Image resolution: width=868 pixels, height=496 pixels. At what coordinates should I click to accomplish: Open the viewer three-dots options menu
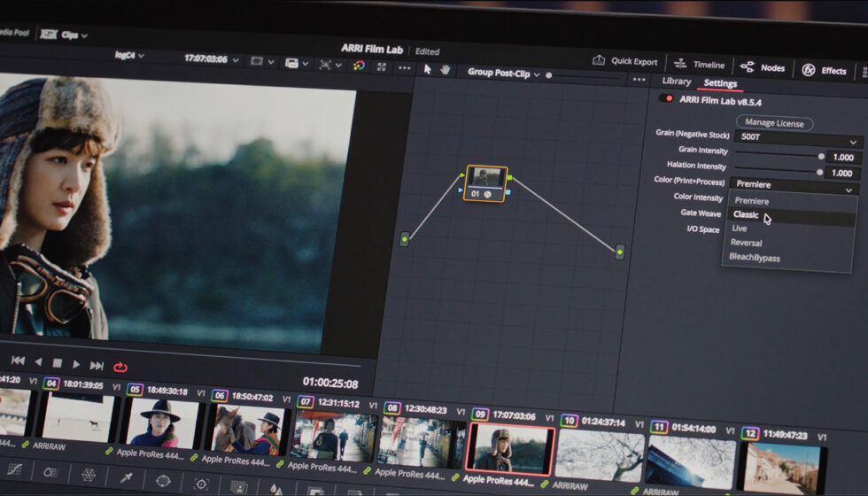point(405,68)
